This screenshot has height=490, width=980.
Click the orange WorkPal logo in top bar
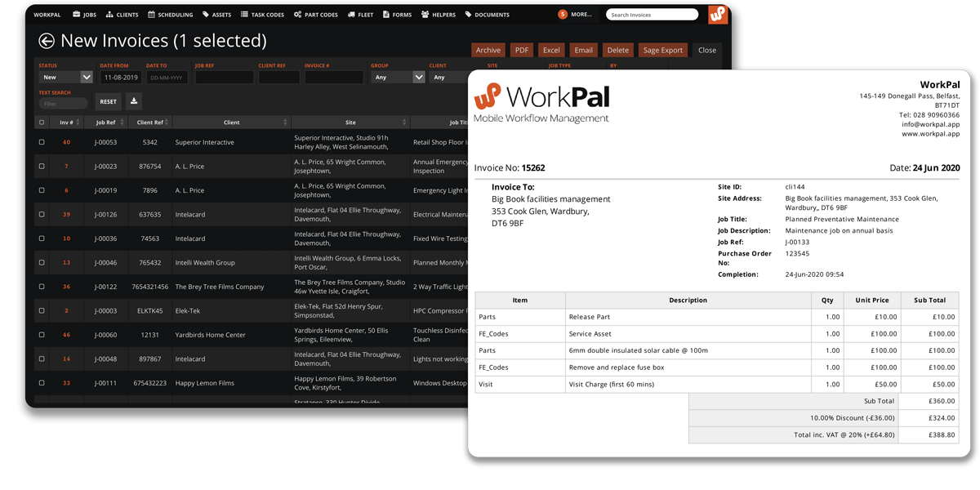tap(717, 14)
